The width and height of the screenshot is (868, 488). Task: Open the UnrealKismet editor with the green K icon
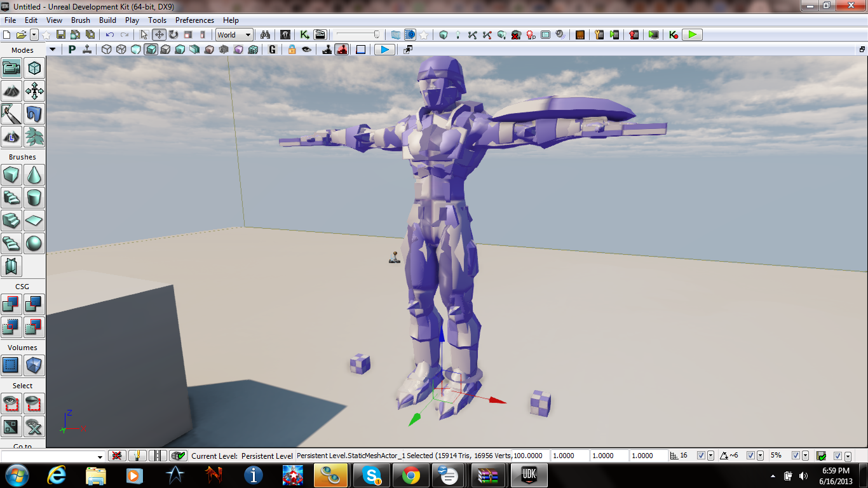click(x=305, y=35)
